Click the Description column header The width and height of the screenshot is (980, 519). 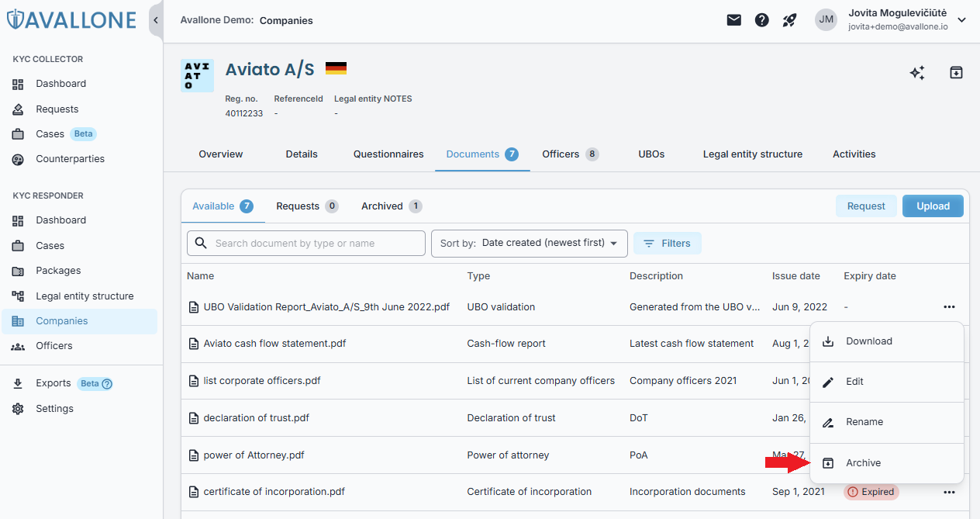pos(656,276)
